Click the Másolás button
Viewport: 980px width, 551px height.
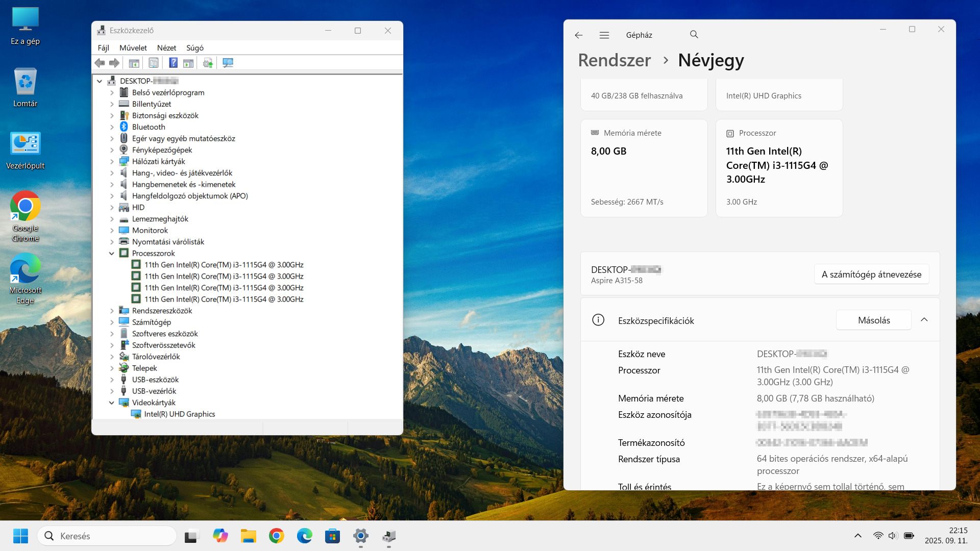(x=873, y=320)
